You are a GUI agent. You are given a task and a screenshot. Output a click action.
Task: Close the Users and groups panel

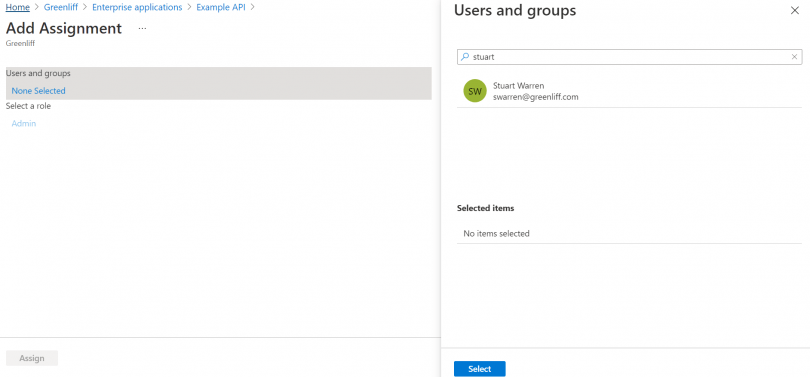click(x=795, y=10)
